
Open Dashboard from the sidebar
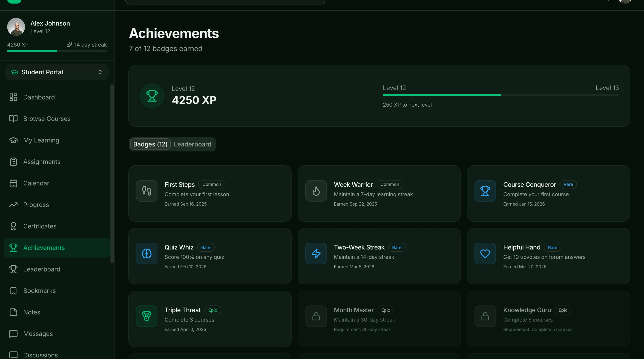(57, 97)
